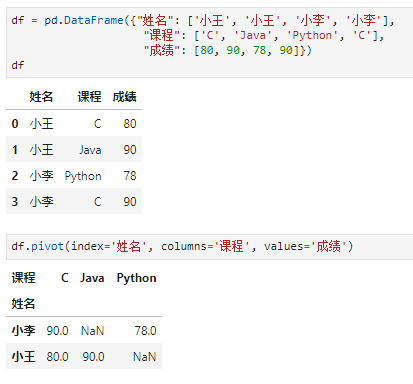Click pd.DataFrame in the first code cell

84,20
